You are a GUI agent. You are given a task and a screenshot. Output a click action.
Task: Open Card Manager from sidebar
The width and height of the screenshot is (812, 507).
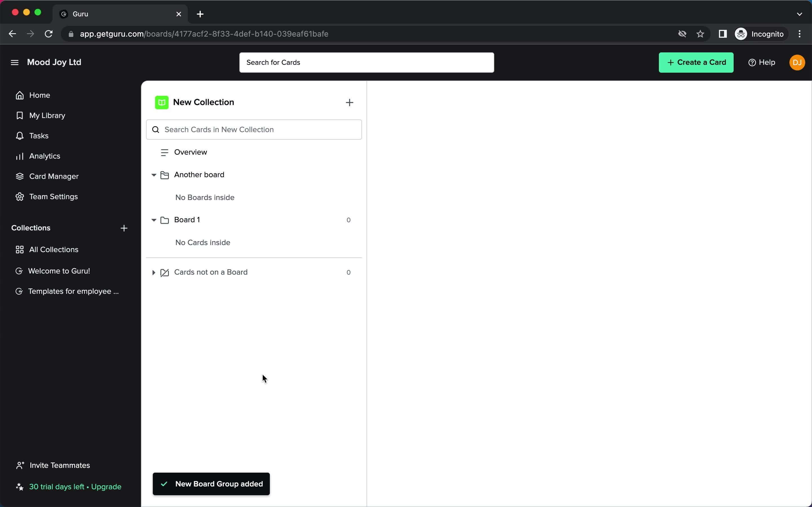click(54, 176)
